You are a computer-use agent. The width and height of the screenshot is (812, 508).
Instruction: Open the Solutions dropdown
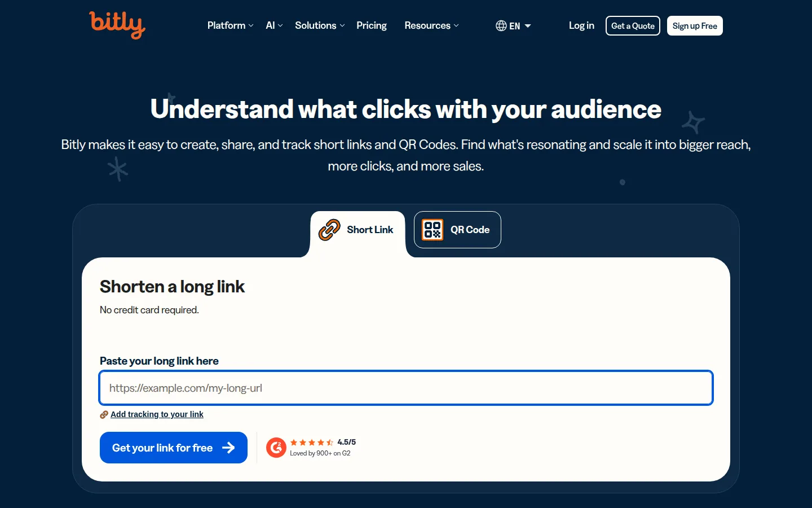320,25
